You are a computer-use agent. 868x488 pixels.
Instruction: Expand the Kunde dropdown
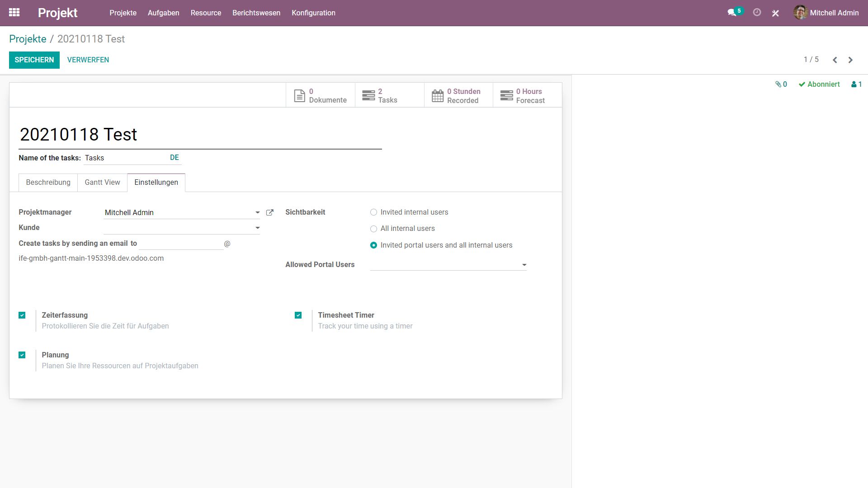point(257,228)
